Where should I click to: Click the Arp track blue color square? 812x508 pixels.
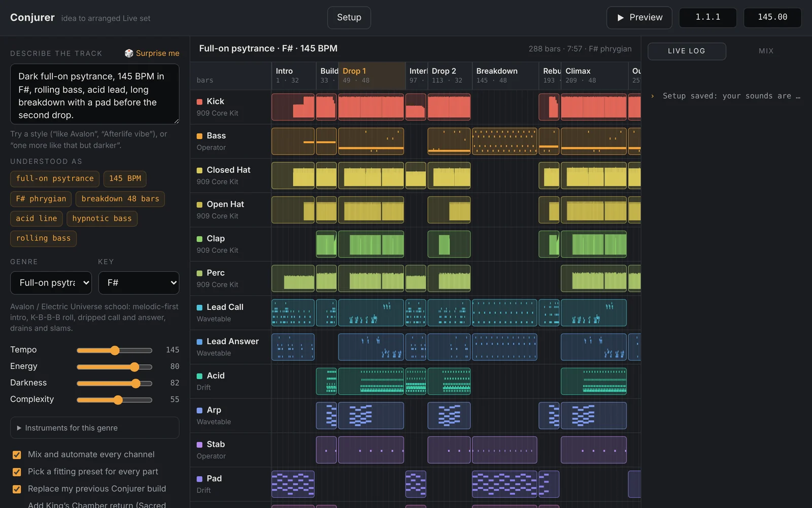click(x=199, y=410)
